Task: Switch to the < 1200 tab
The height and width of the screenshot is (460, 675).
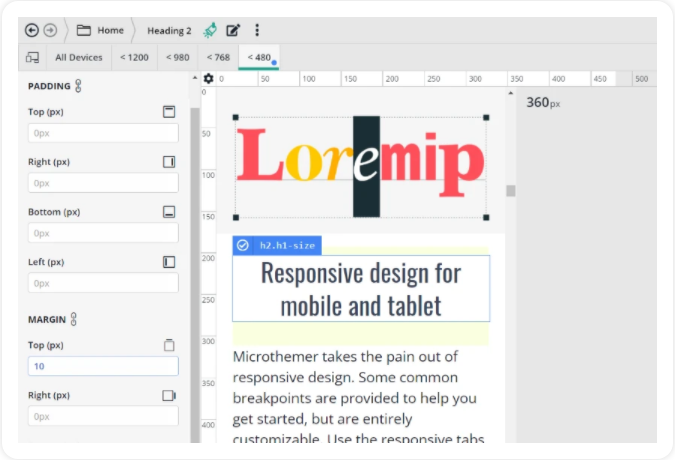Action: pyautogui.click(x=134, y=57)
